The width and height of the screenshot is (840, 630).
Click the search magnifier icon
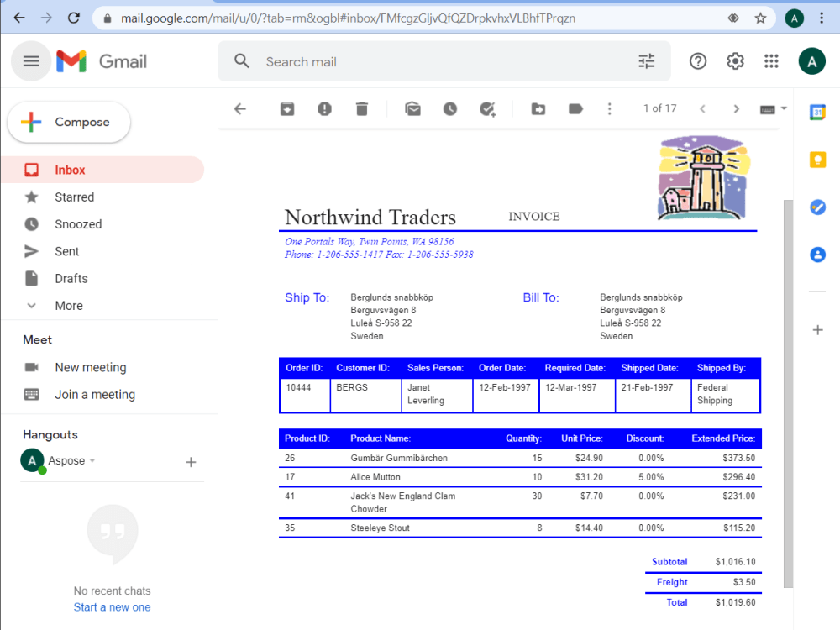242,61
